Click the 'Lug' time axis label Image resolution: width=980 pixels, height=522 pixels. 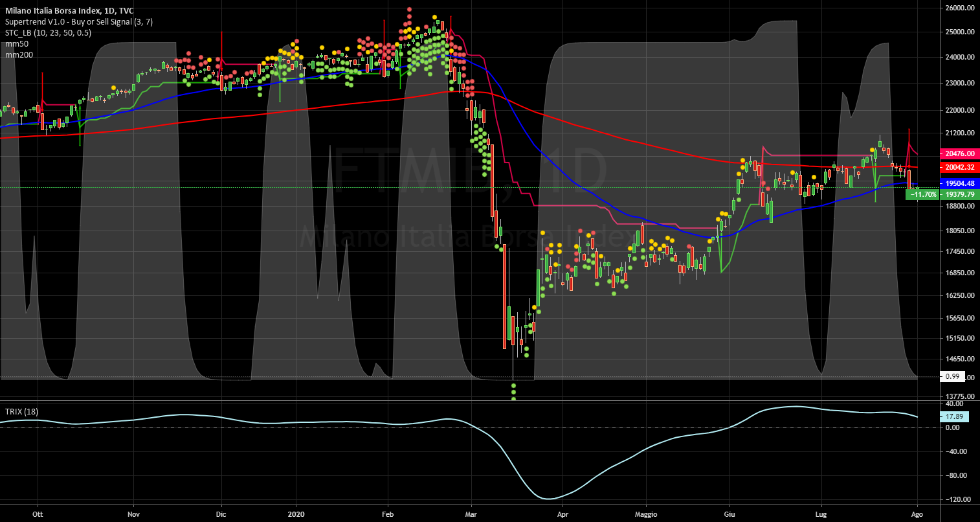(x=821, y=513)
